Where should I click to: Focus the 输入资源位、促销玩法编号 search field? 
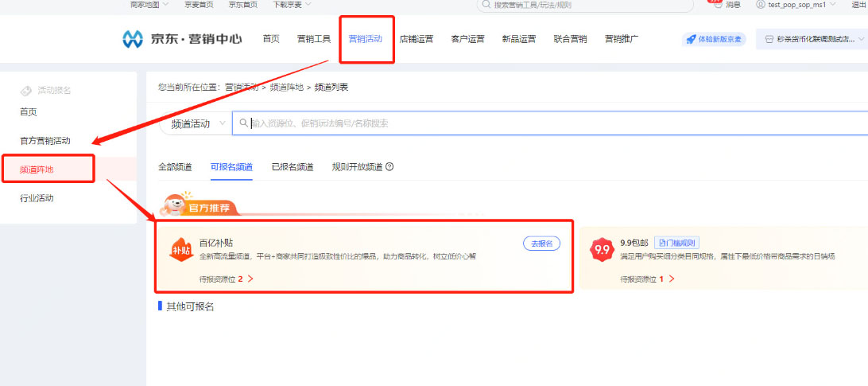coord(550,123)
